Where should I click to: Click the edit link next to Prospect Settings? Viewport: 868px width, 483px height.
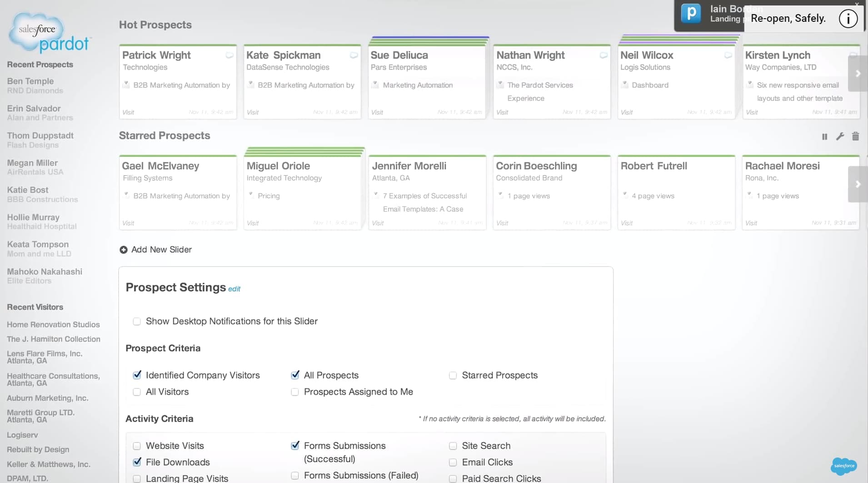234,288
